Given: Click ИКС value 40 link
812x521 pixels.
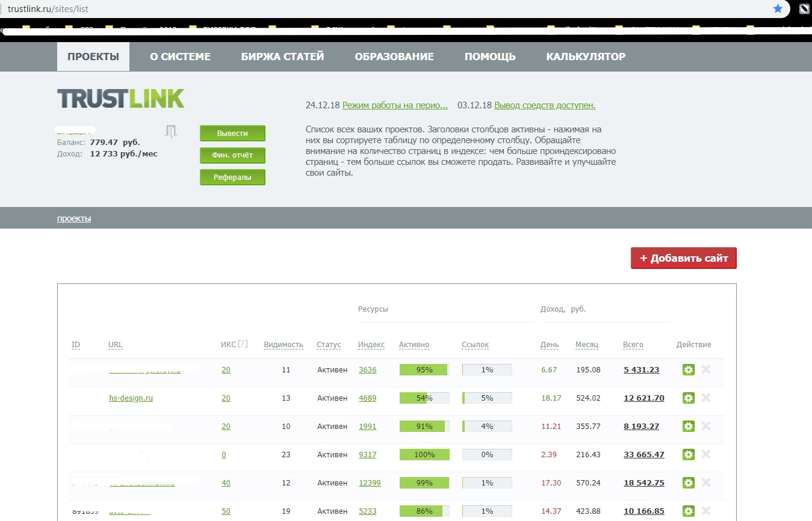Looking at the screenshot, I should point(226,482).
